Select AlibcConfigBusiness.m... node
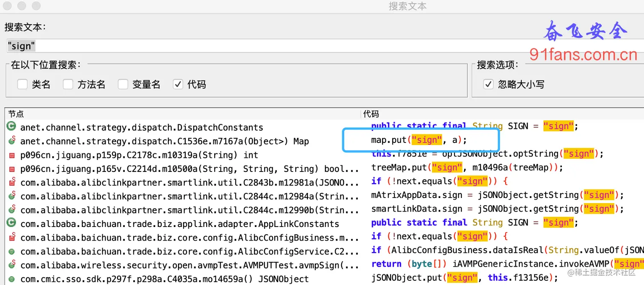 (190, 238)
